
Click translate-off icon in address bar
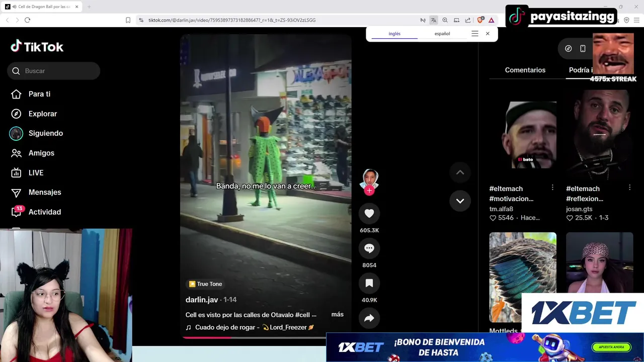pyautogui.click(x=423, y=20)
